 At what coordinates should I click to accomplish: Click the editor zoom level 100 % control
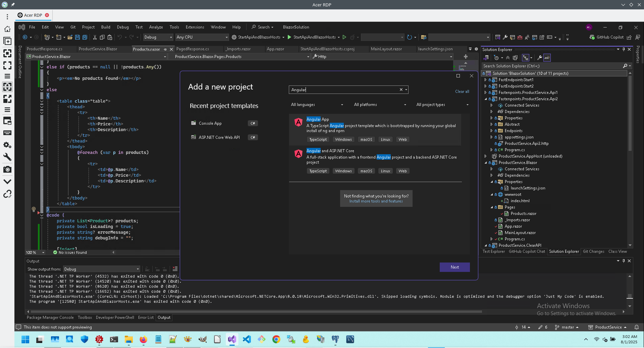35,252
